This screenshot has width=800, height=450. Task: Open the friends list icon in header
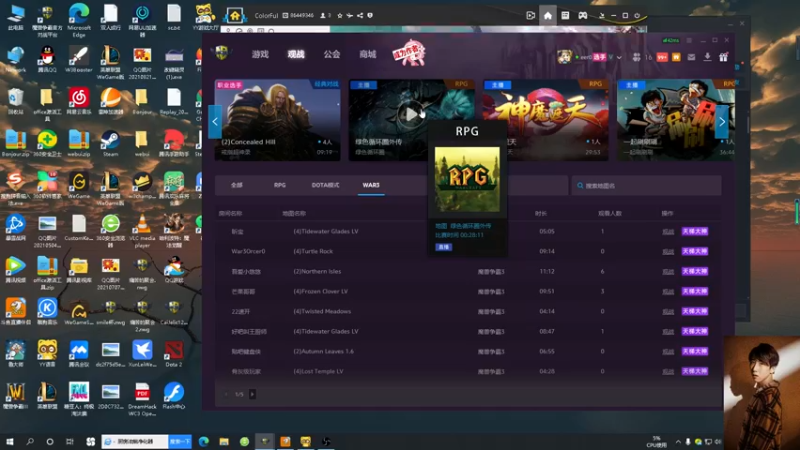pyautogui.click(x=636, y=57)
